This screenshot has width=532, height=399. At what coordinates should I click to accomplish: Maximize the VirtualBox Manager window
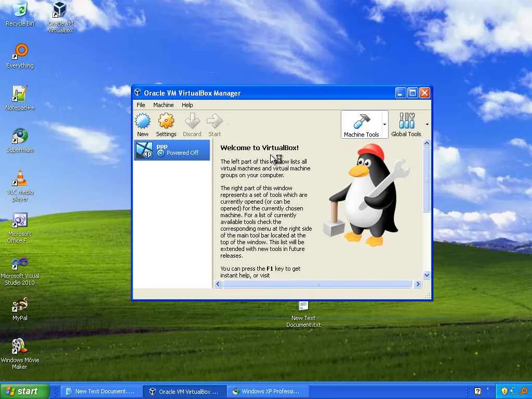pyautogui.click(x=413, y=92)
